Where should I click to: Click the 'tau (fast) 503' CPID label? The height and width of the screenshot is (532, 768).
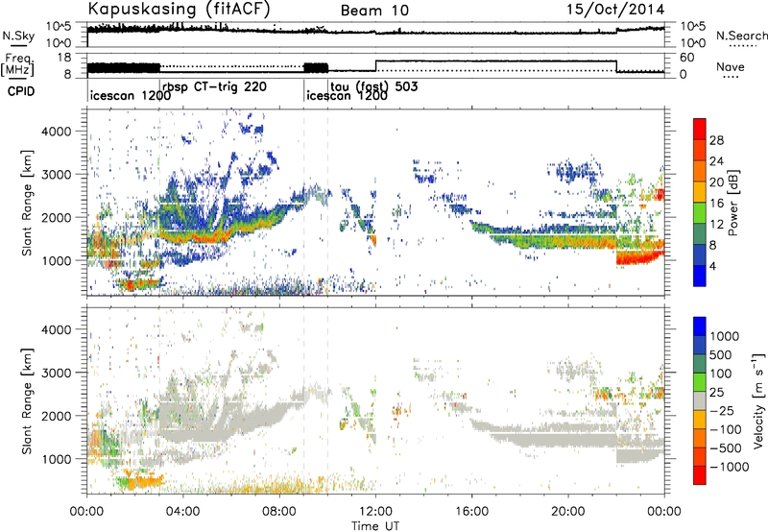coord(373,86)
